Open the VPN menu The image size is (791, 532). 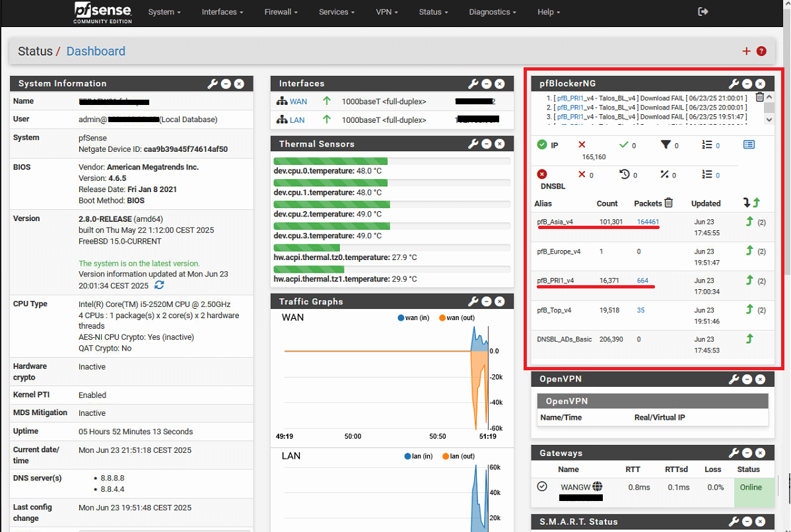click(x=386, y=12)
